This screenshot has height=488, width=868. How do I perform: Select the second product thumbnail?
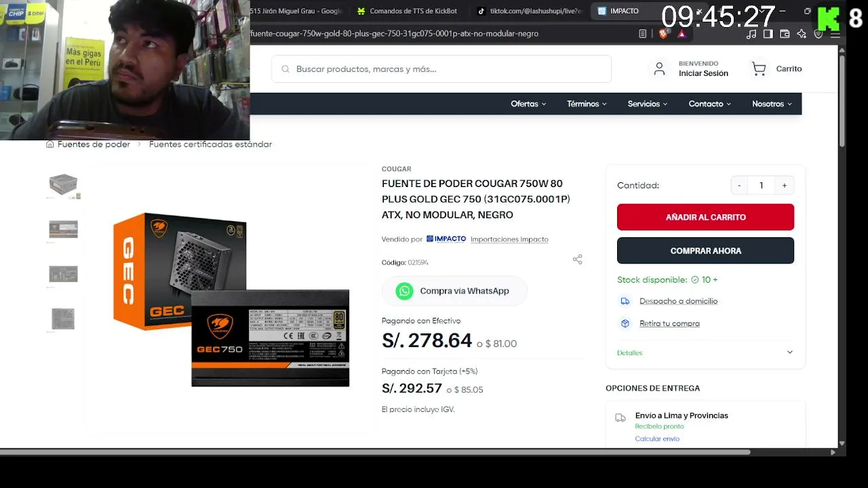tap(63, 230)
